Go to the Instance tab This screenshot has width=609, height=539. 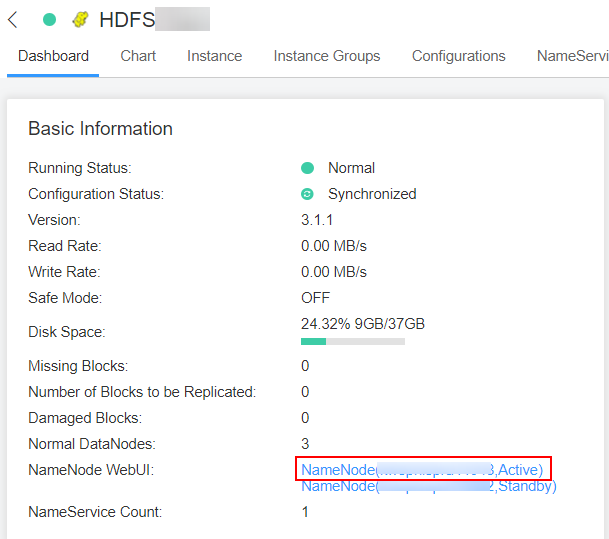(x=214, y=56)
